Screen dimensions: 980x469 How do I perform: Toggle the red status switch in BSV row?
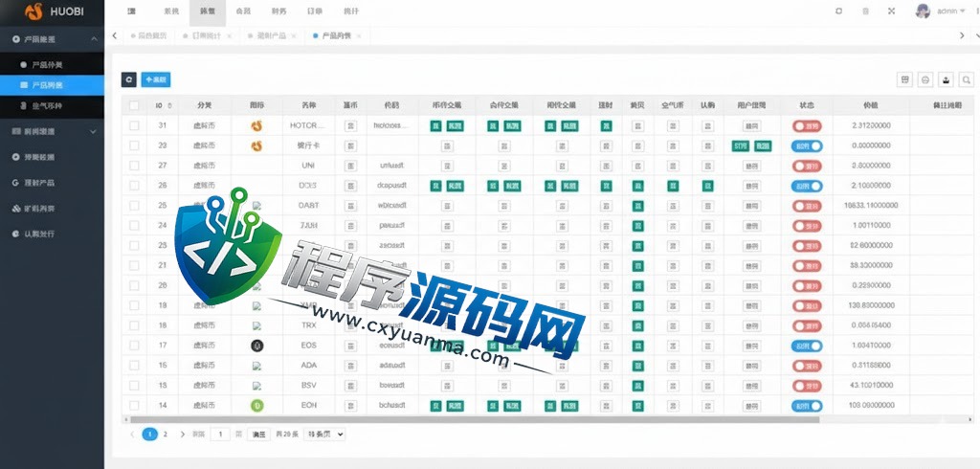[x=807, y=386]
